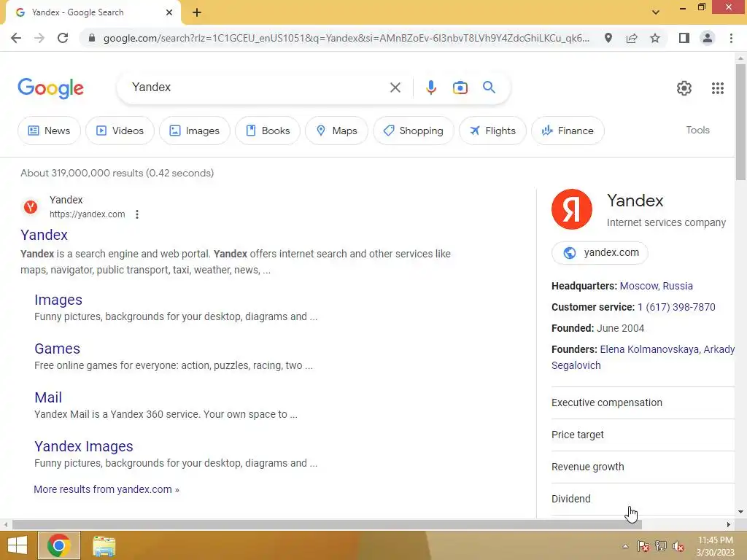Image resolution: width=747 pixels, height=560 pixels.
Task: Visit yandex.com via the knowledge panel button
Action: pyautogui.click(x=600, y=252)
